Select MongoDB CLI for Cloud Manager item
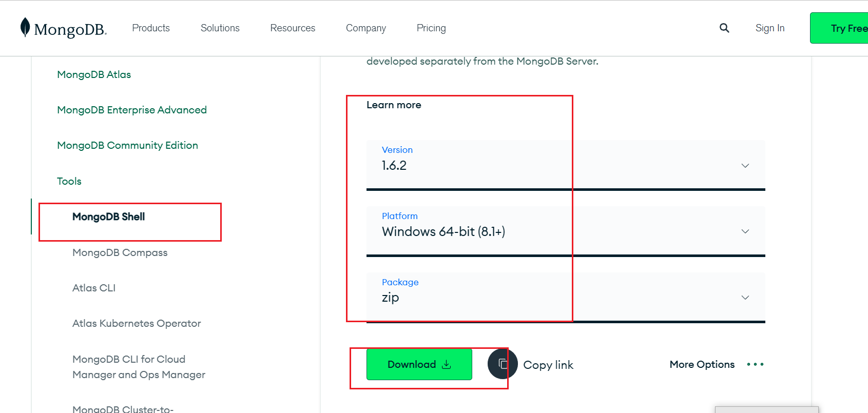 pyautogui.click(x=139, y=367)
